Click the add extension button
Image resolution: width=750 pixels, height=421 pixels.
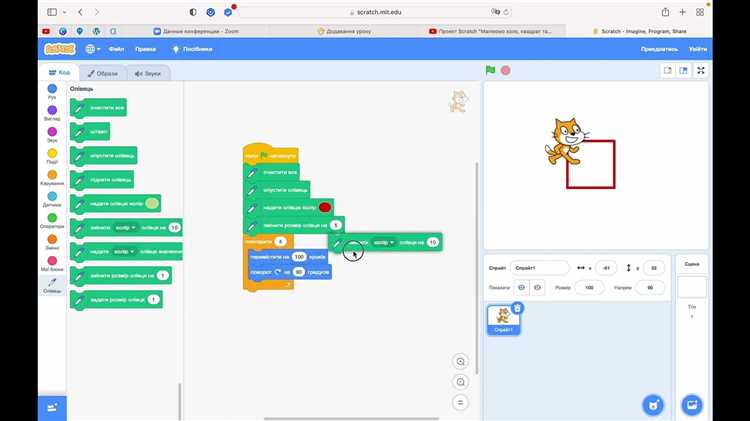52,408
